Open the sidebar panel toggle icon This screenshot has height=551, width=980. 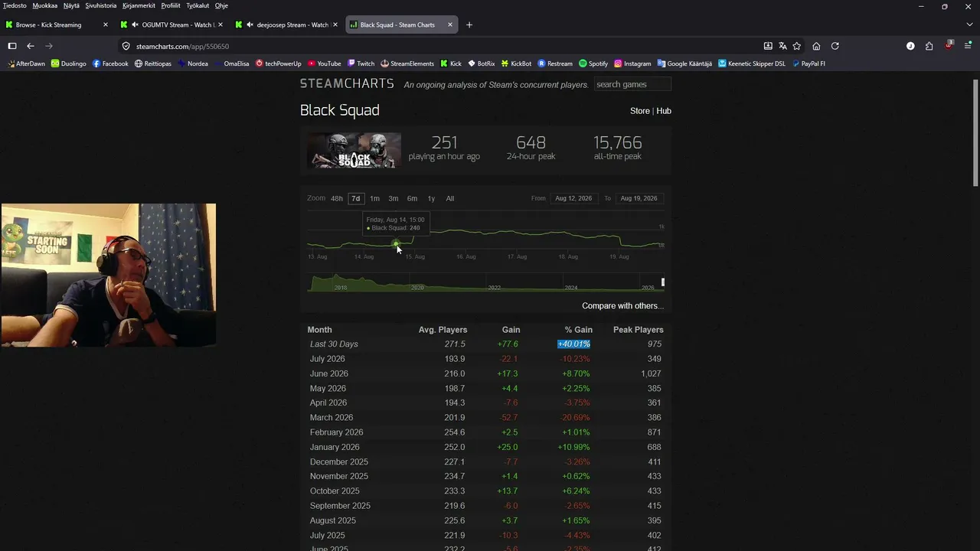click(x=12, y=46)
